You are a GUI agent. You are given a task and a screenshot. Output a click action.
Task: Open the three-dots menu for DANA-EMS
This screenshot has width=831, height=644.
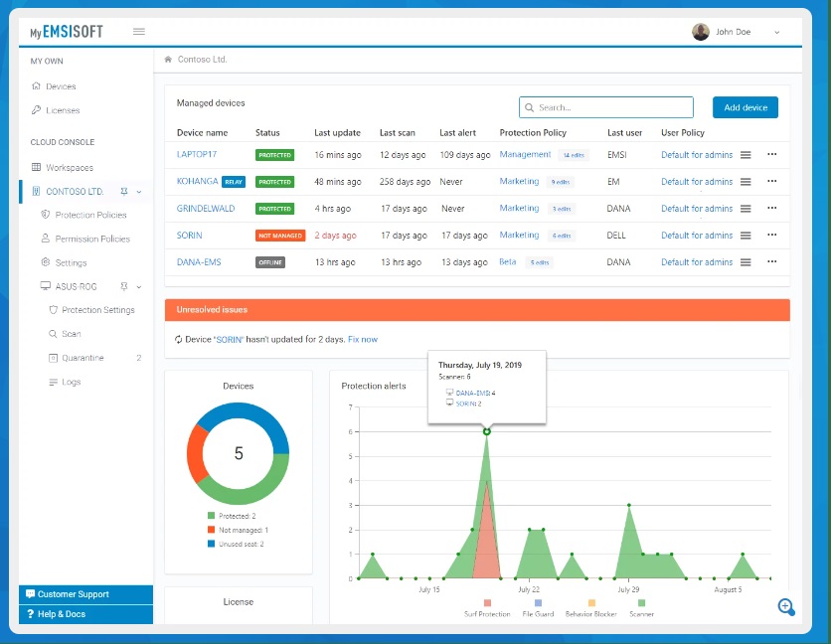point(772,261)
